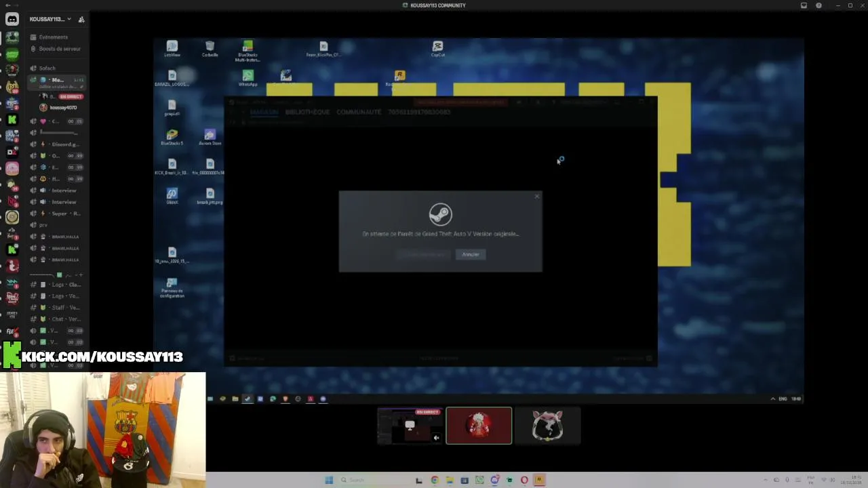The width and height of the screenshot is (868, 488).
Task: Open the WhatsApp desktop shortcut
Action: [x=248, y=78]
